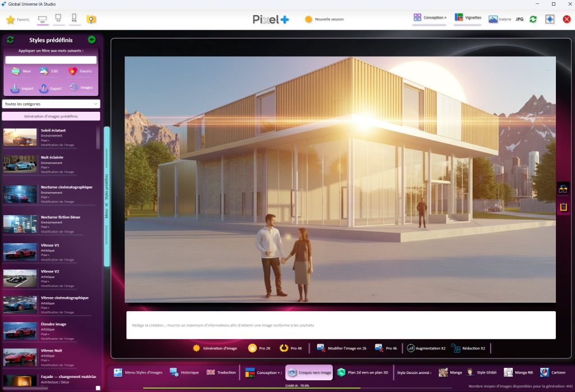Select the 16:9 aspect ratio toggle
The image size is (575, 392).
click(42, 19)
